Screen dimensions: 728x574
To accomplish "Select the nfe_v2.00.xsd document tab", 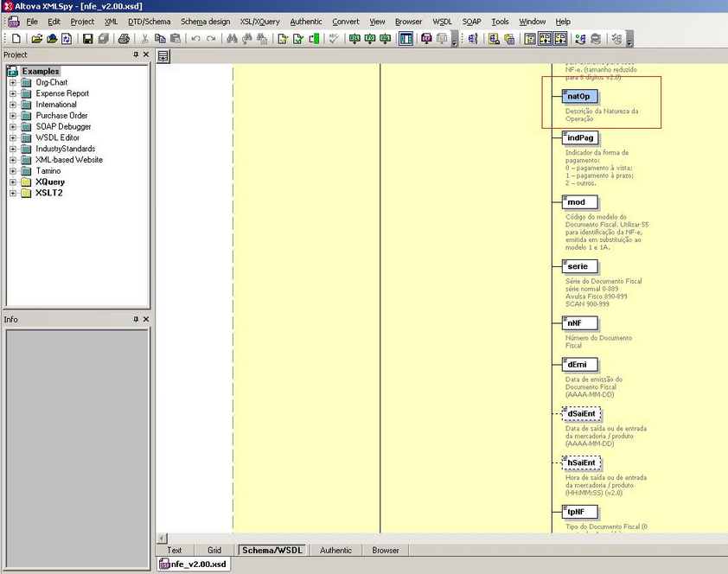I will click(194, 564).
